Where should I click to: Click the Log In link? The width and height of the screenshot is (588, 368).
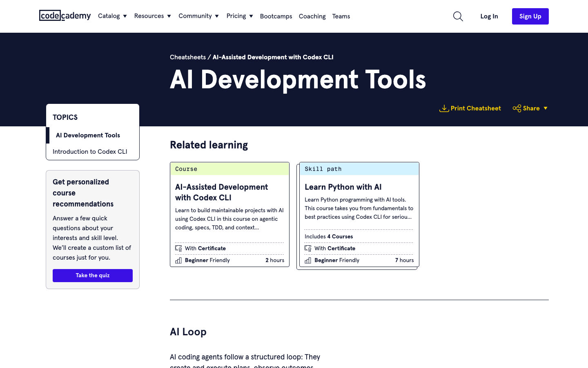pyautogui.click(x=489, y=16)
